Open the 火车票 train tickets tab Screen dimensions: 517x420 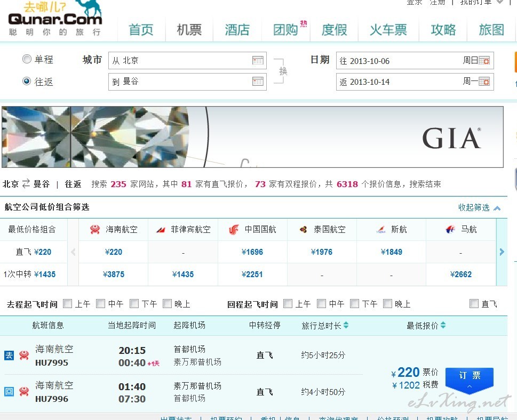pyautogui.click(x=388, y=30)
